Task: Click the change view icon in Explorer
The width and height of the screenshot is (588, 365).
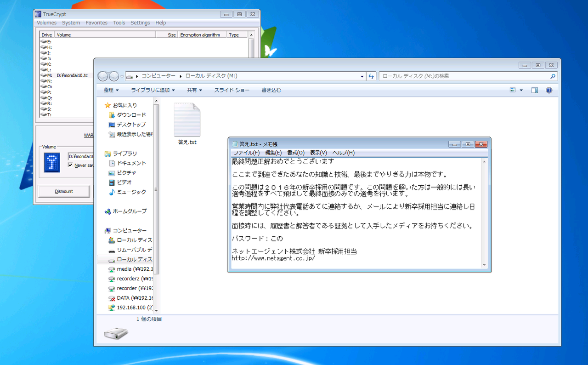Action: click(x=513, y=90)
